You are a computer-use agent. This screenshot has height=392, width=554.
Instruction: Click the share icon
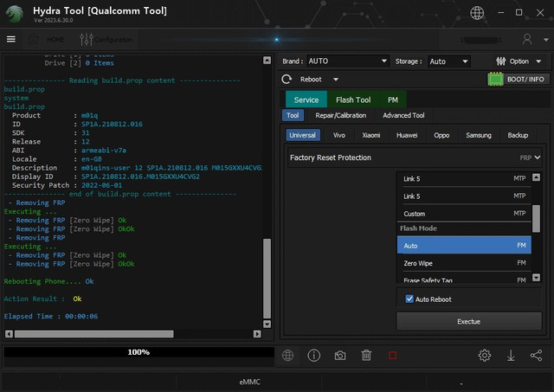click(x=537, y=356)
